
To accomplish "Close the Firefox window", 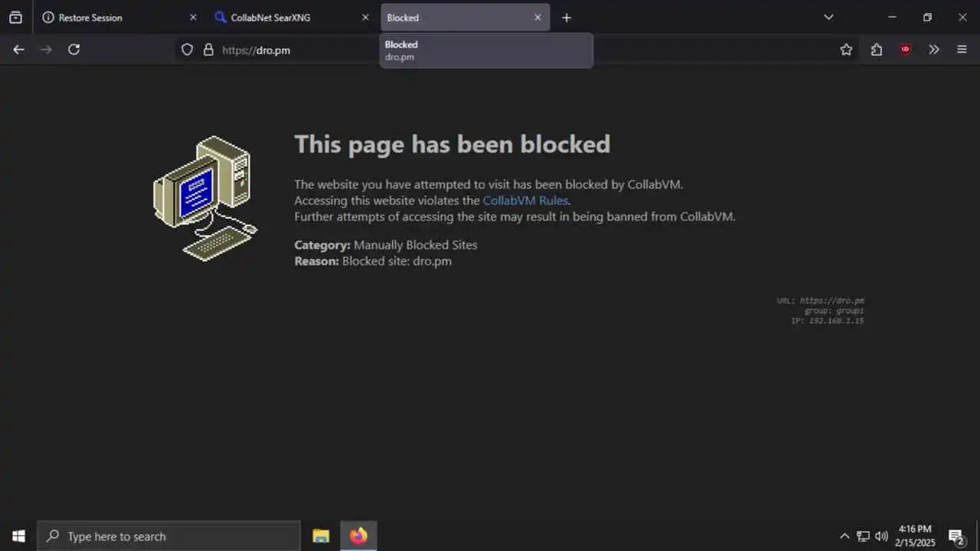I will tap(962, 17).
